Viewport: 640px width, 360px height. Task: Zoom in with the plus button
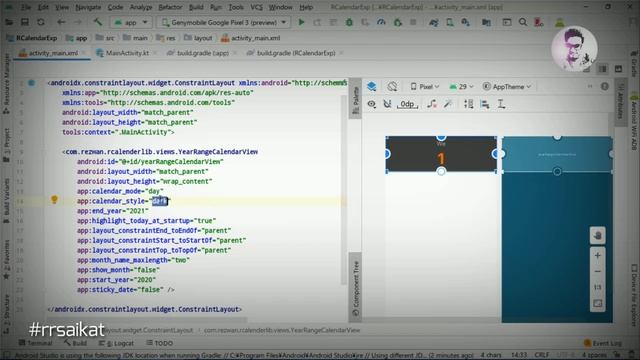tap(598, 256)
